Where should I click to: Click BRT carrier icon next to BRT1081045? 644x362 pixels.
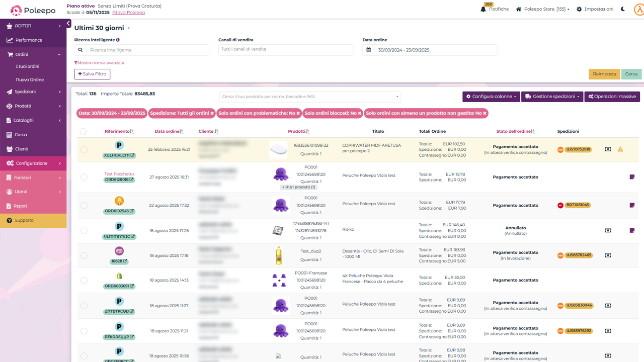coord(560,205)
